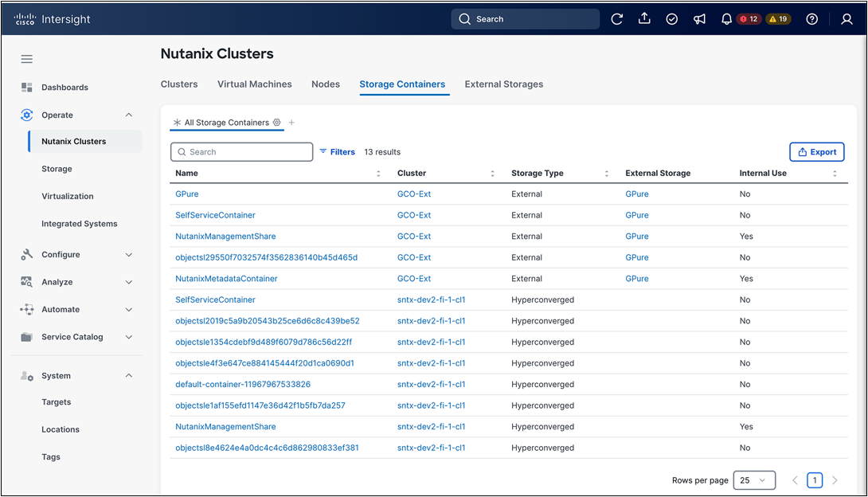Sort by Internal Use column arrows
868x497 pixels.
click(x=835, y=173)
